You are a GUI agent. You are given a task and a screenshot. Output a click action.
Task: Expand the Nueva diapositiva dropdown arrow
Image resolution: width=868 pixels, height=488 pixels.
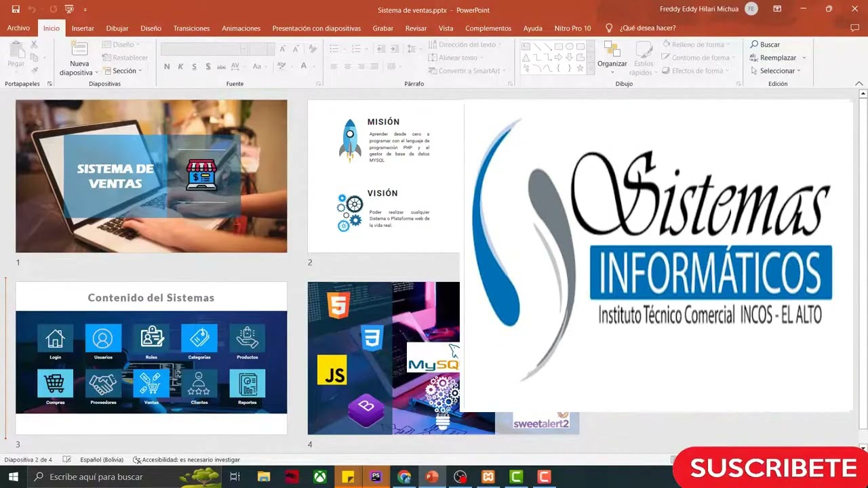tap(96, 73)
